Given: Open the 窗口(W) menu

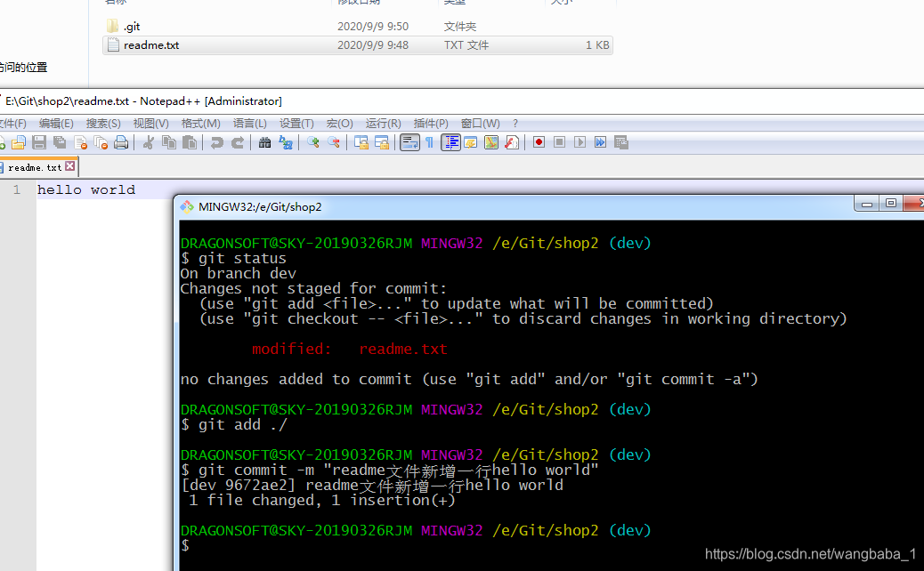Looking at the screenshot, I should [481, 124].
